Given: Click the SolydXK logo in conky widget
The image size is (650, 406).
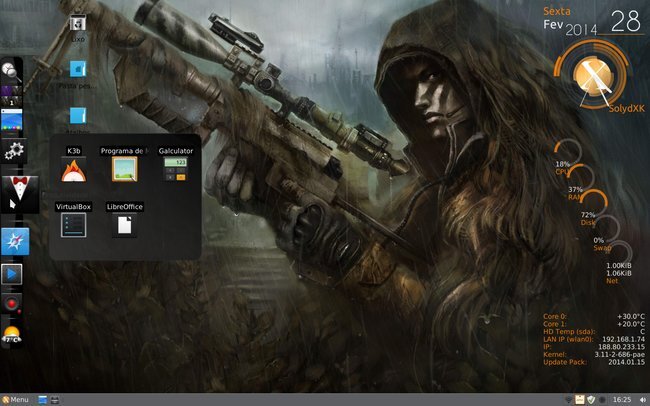Looking at the screenshot, I should click(x=594, y=78).
